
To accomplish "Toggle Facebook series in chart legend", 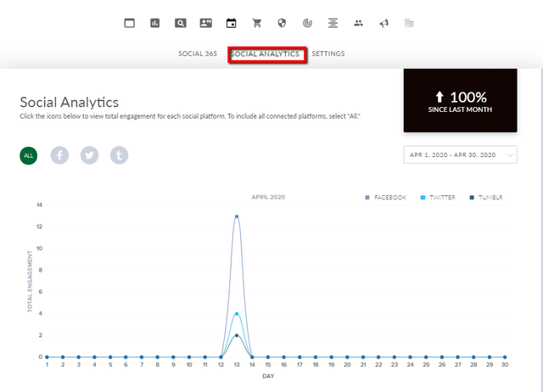I will [386, 198].
